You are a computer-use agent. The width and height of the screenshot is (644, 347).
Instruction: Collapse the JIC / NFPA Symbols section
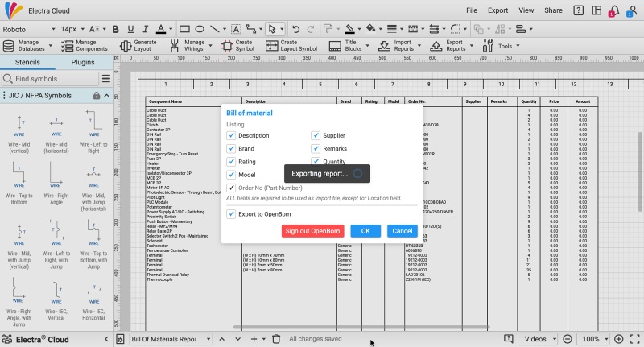(x=107, y=95)
